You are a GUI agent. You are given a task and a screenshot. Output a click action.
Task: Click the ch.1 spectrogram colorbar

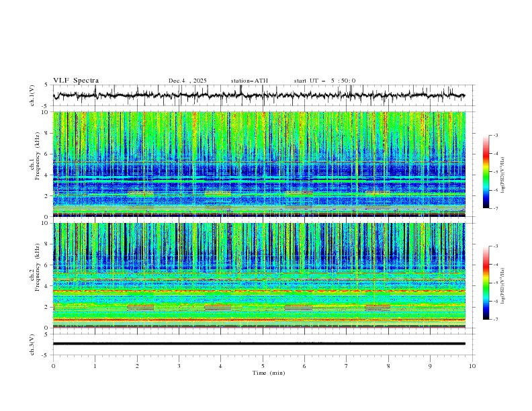tap(486, 172)
